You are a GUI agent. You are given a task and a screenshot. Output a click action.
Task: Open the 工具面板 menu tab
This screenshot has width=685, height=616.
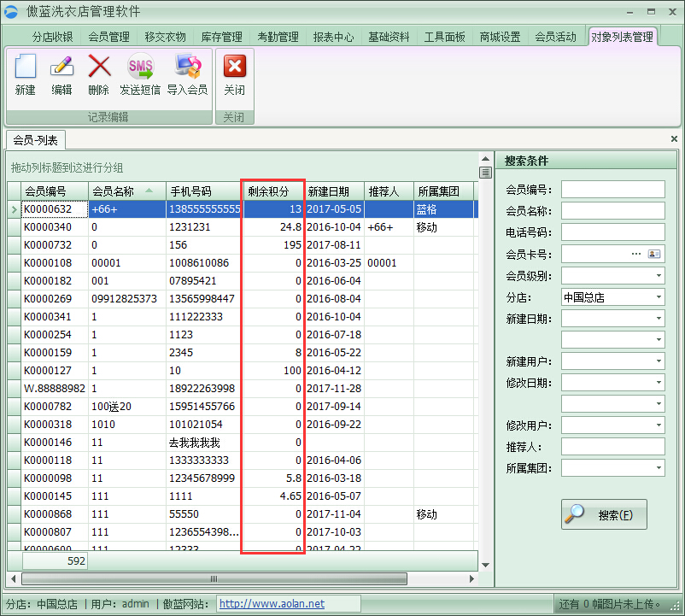pyautogui.click(x=445, y=37)
